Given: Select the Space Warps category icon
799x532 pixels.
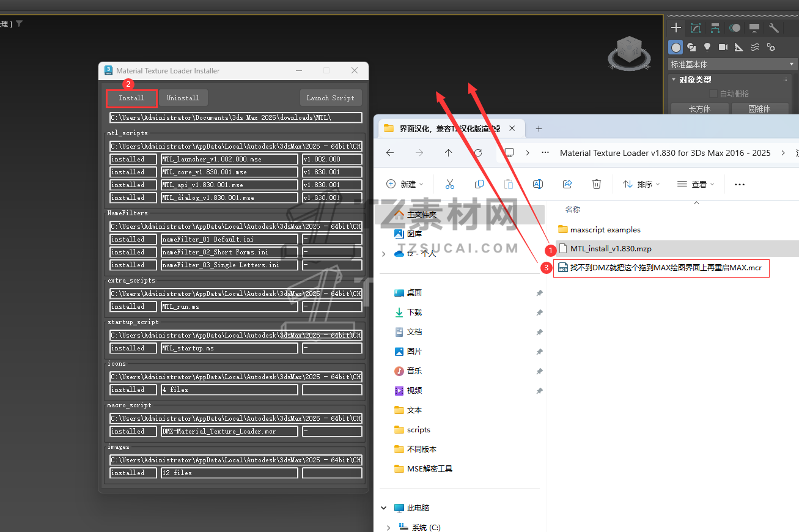Looking at the screenshot, I should pos(755,47).
